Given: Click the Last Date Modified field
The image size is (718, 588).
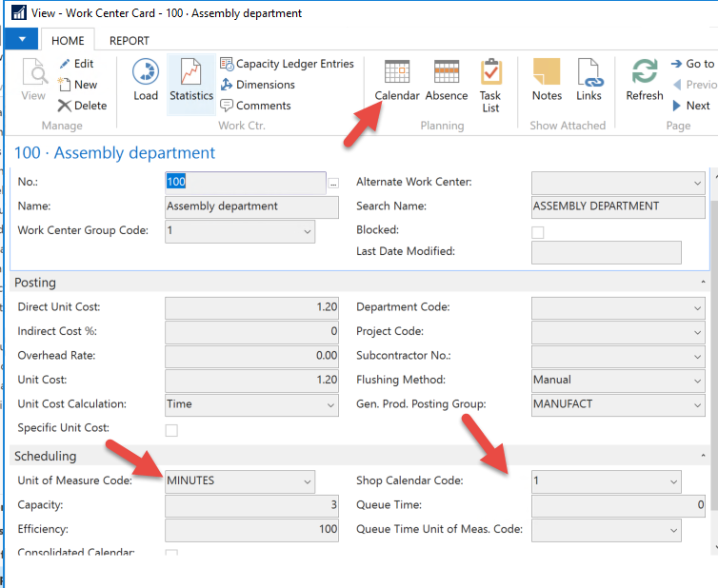Looking at the screenshot, I should 607,252.
